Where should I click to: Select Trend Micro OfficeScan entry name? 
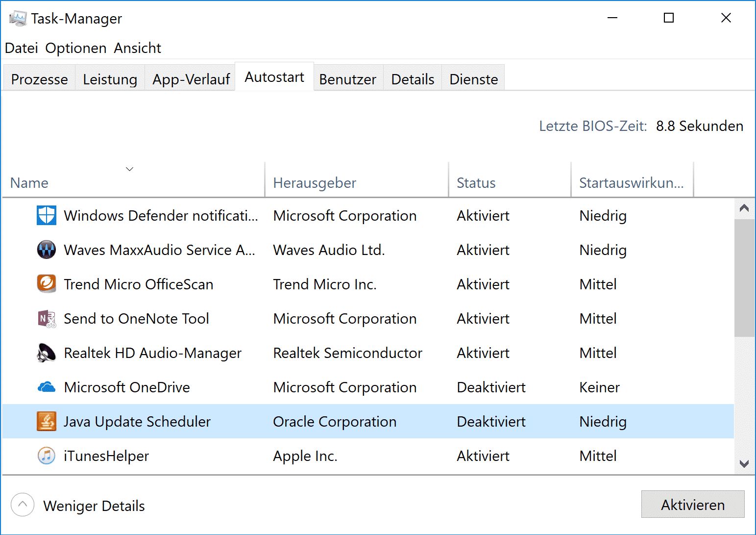point(139,284)
